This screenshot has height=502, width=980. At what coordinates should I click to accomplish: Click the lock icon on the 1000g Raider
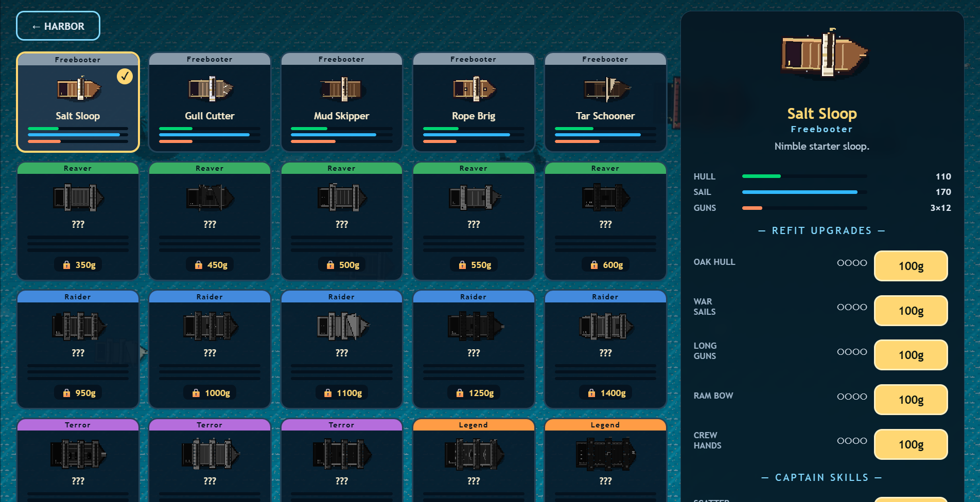point(196,393)
